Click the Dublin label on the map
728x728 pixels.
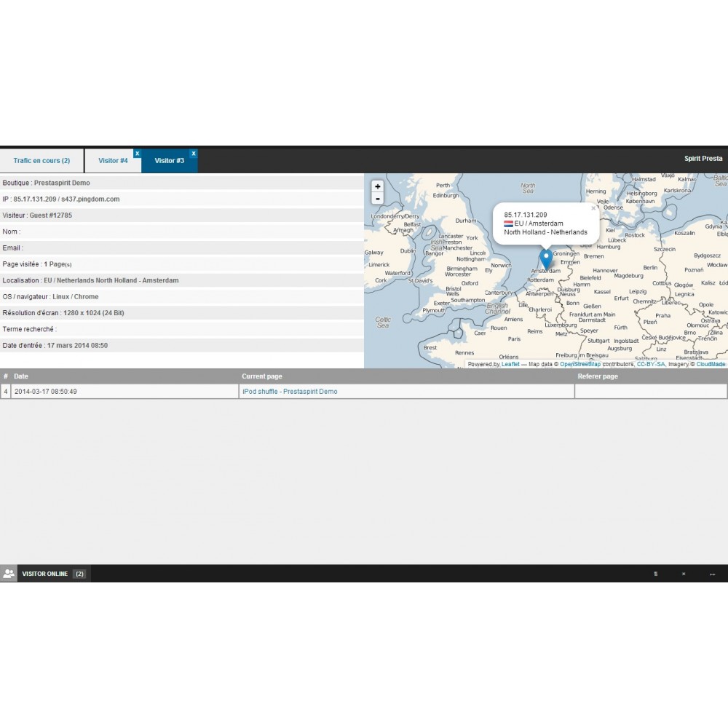coord(408,250)
